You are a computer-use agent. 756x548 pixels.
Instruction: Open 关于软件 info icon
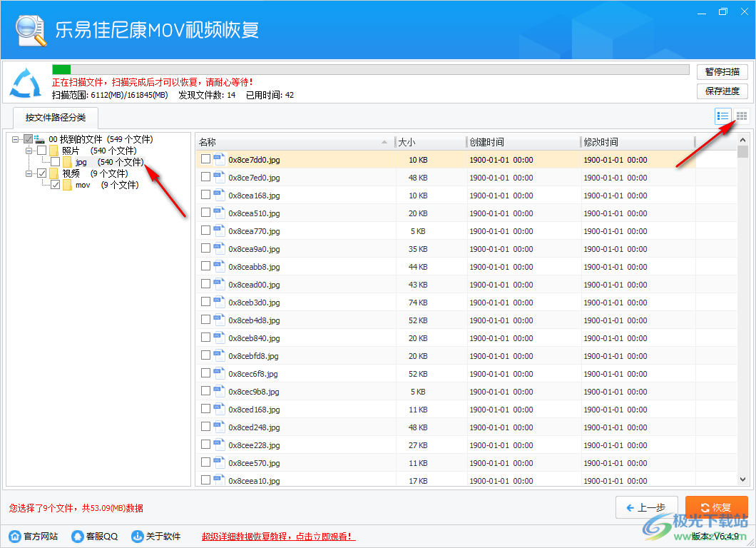click(138, 536)
